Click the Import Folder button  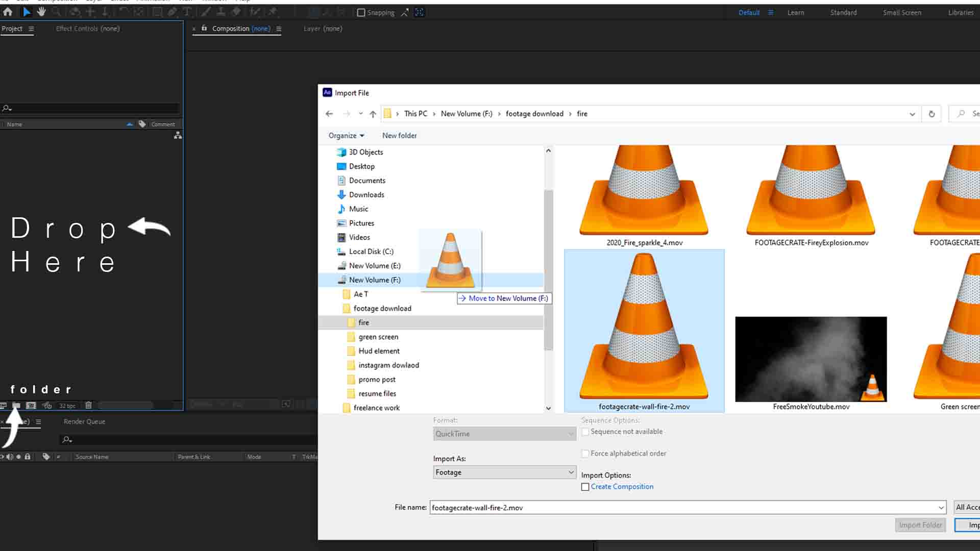tap(920, 525)
